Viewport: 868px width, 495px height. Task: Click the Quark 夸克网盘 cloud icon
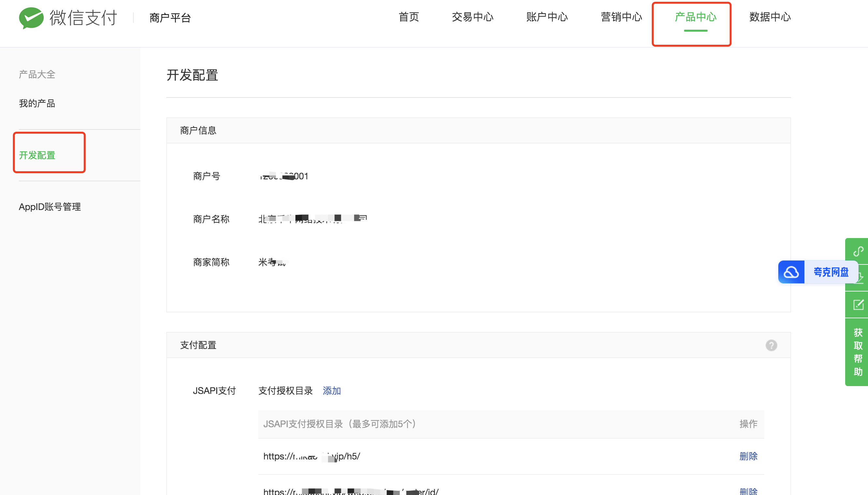pos(791,272)
